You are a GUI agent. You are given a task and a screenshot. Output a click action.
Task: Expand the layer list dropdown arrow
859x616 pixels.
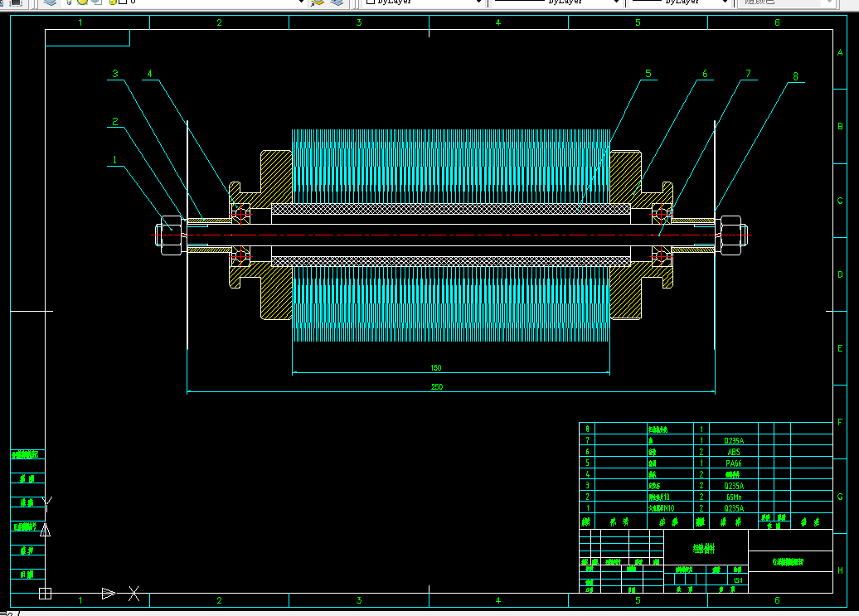[x=301, y=2]
